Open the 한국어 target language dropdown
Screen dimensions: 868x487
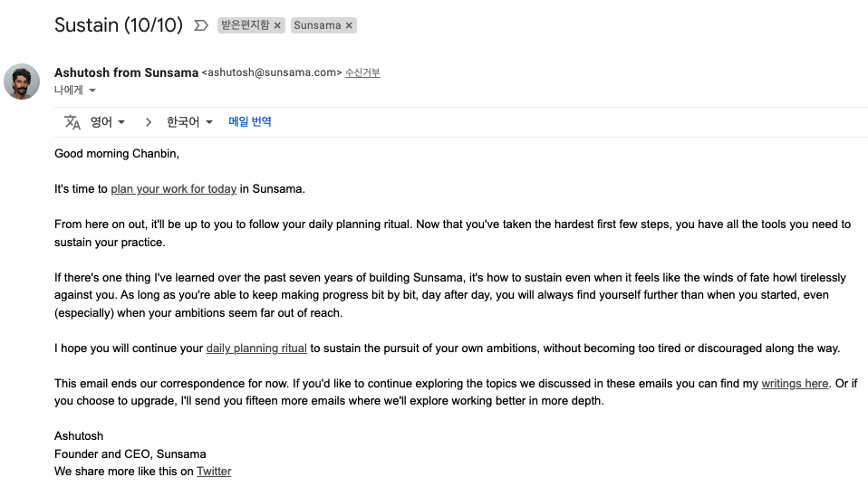tap(189, 122)
